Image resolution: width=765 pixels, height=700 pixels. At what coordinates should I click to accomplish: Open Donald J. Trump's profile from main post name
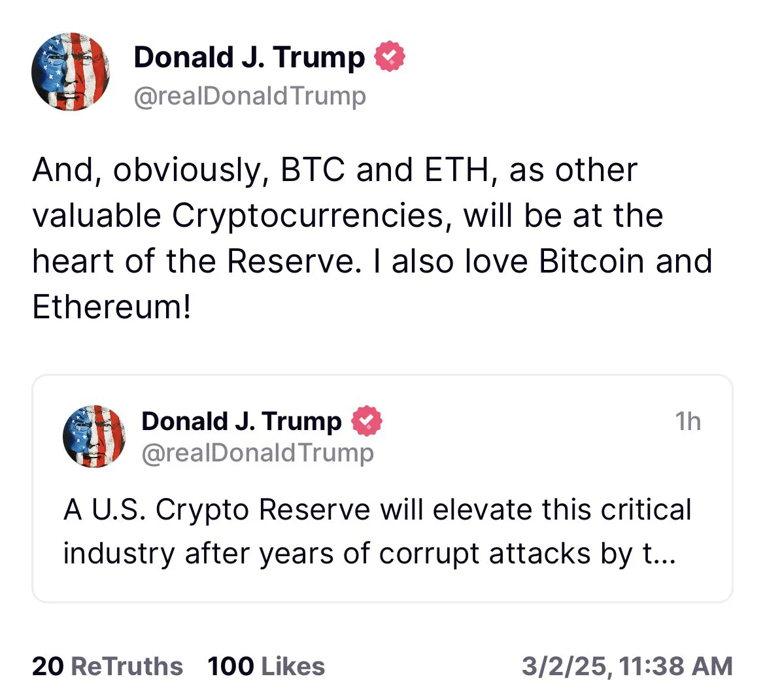(x=249, y=57)
